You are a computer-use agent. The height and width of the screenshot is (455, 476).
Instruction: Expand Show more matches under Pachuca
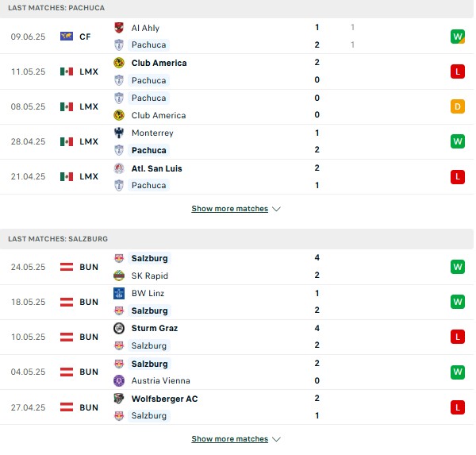click(230, 209)
